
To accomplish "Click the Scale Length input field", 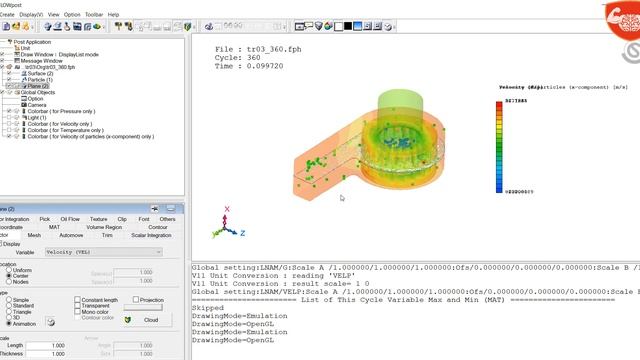I will pyautogui.click(x=46, y=345).
